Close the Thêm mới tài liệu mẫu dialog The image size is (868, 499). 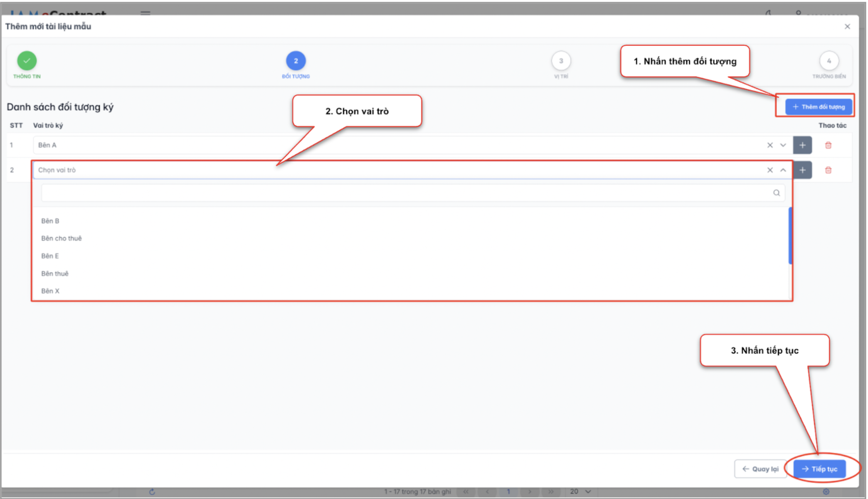click(x=847, y=27)
